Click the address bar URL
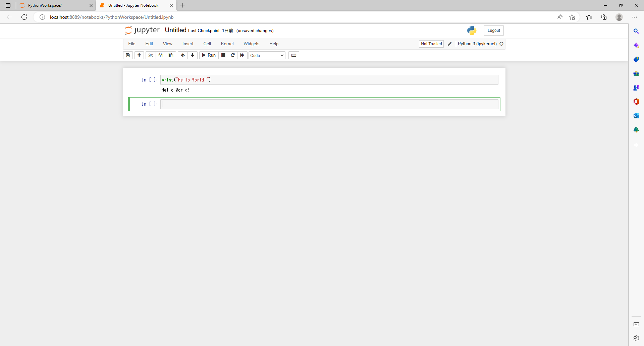Viewport: 644px width, 346px height. tap(112, 17)
